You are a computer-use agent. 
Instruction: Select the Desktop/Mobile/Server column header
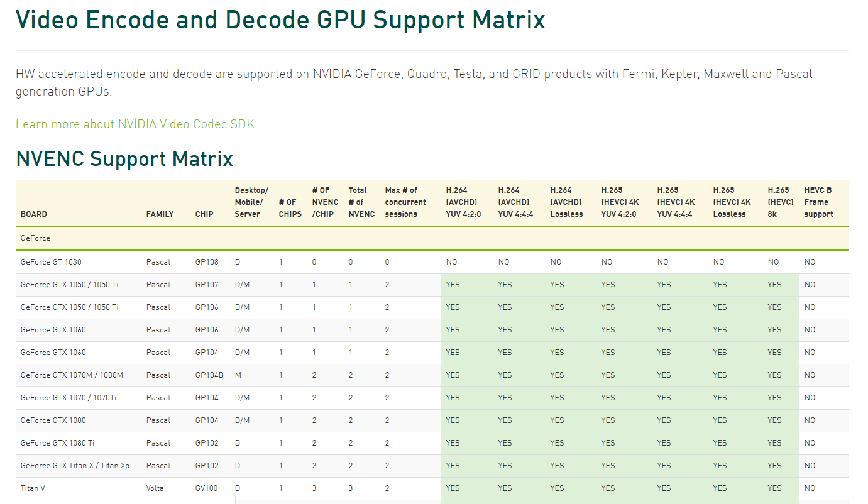click(x=251, y=202)
